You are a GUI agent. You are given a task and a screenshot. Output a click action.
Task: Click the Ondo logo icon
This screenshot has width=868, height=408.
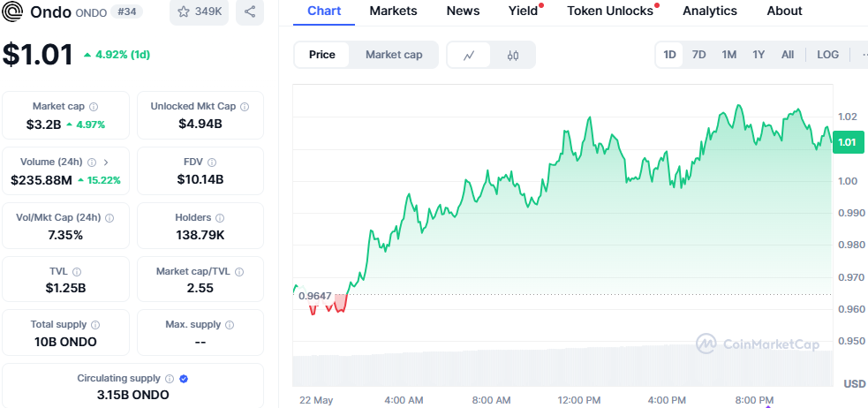(x=12, y=11)
